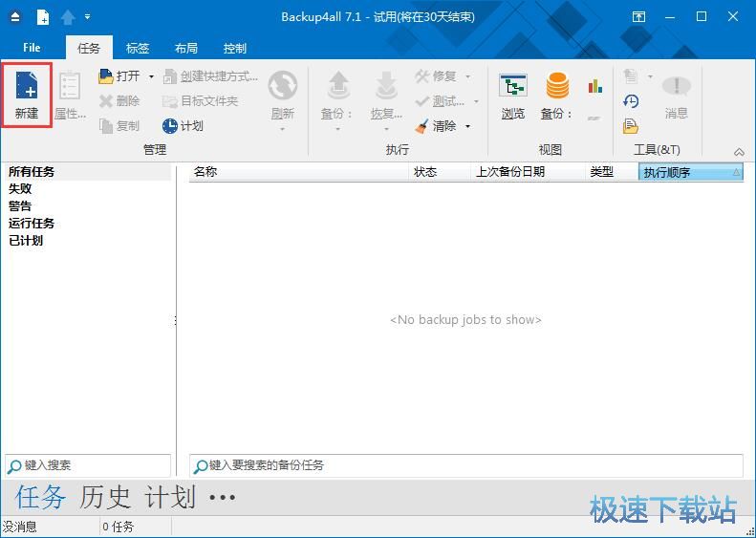Sort by the 执行顺序 column header
The width and height of the screenshot is (756, 538).
click(x=691, y=172)
